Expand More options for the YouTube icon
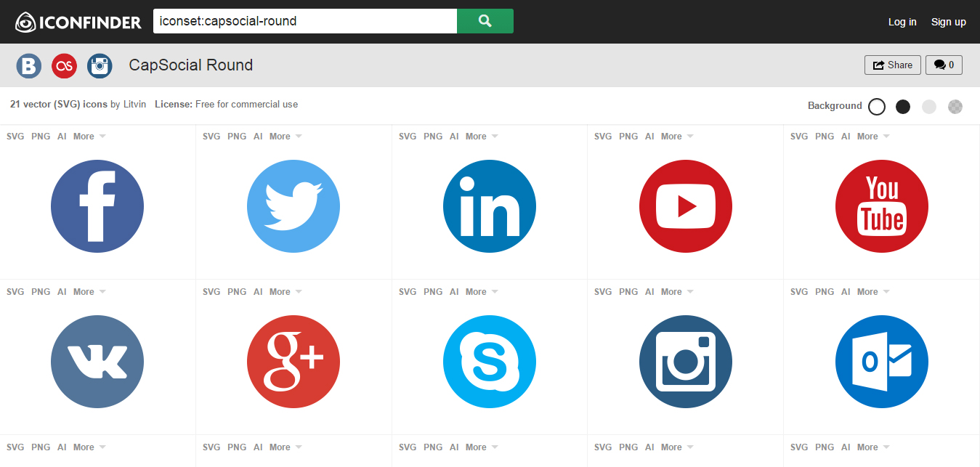The width and height of the screenshot is (980, 467). (673, 136)
